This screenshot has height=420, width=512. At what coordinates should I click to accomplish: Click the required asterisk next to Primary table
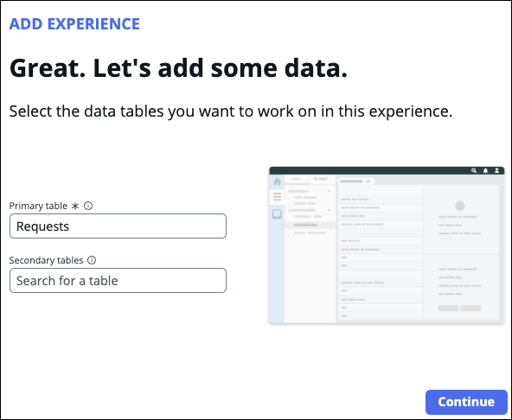pos(75,207)
